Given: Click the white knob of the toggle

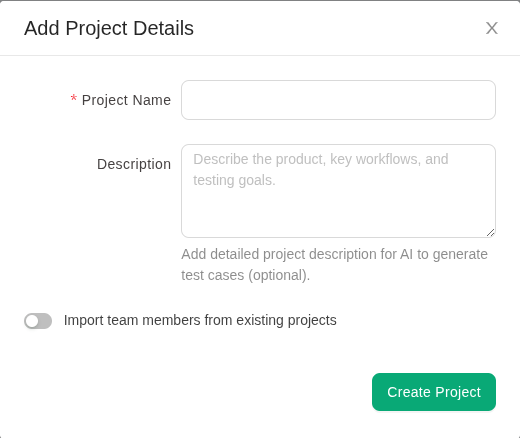Looking at the screenshot, I should [x=32, y=321].
